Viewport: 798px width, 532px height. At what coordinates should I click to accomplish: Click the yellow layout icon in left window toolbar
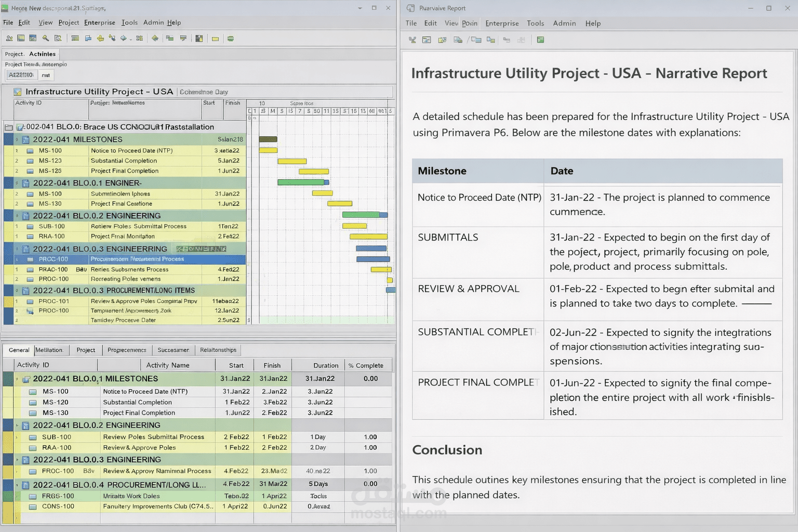(x=21, y=38)
